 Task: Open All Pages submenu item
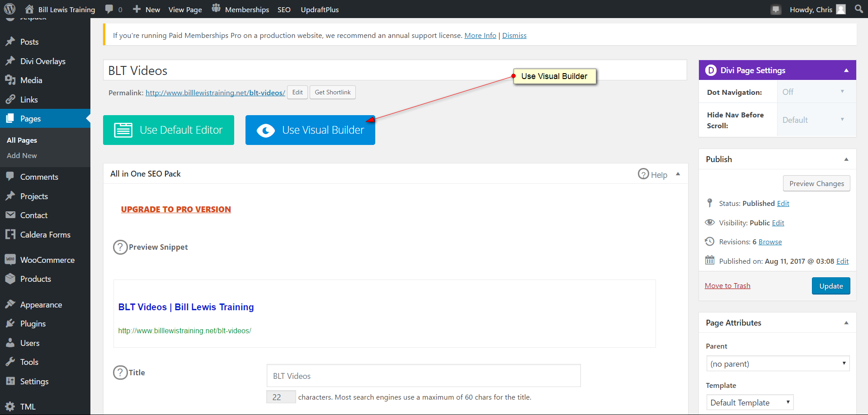(22, 140)
